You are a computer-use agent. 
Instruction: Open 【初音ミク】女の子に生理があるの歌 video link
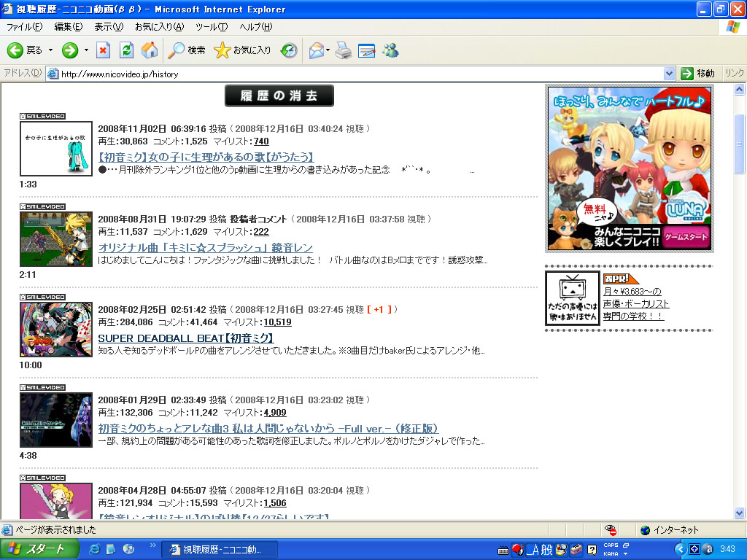pos(206,157)
